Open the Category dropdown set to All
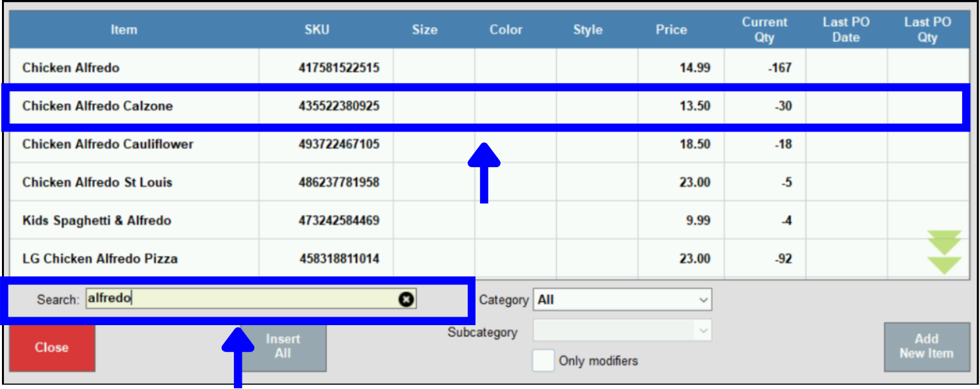 click(622, 299)
